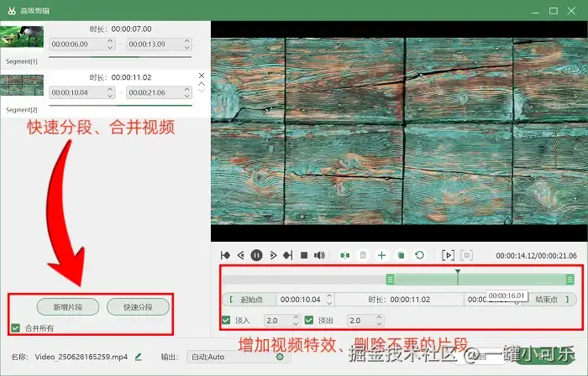Set the 起始点 start point button

tap(250, 300)
